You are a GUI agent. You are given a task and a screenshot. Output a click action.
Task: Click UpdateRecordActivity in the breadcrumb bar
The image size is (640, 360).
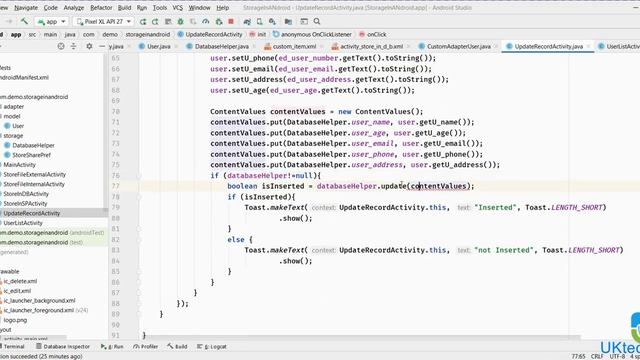point(210,34)
